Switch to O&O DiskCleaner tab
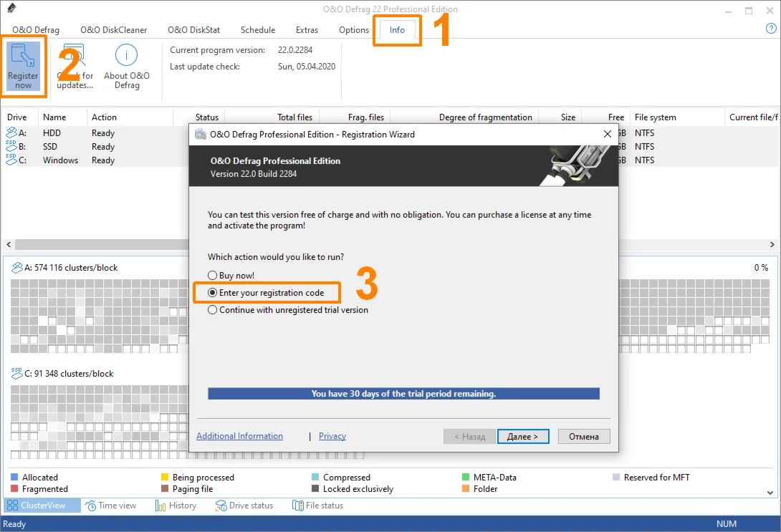The width and height of the screenshot is (781, 532). 113,30
